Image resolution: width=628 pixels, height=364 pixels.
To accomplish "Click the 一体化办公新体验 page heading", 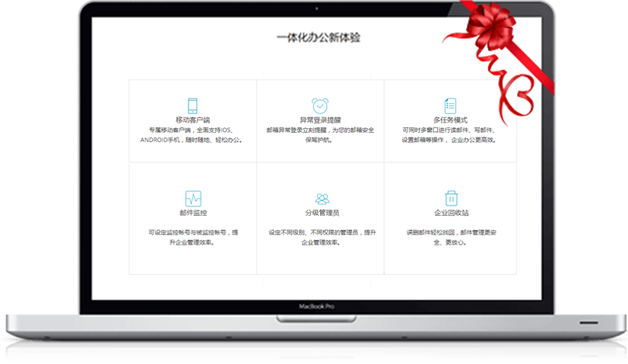I will [318, 38].
